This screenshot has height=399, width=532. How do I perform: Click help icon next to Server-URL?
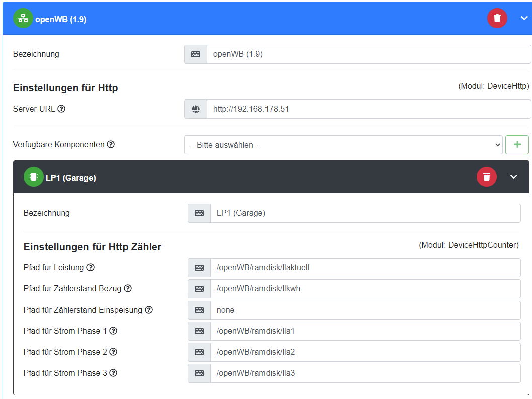[x=61, y=109]
